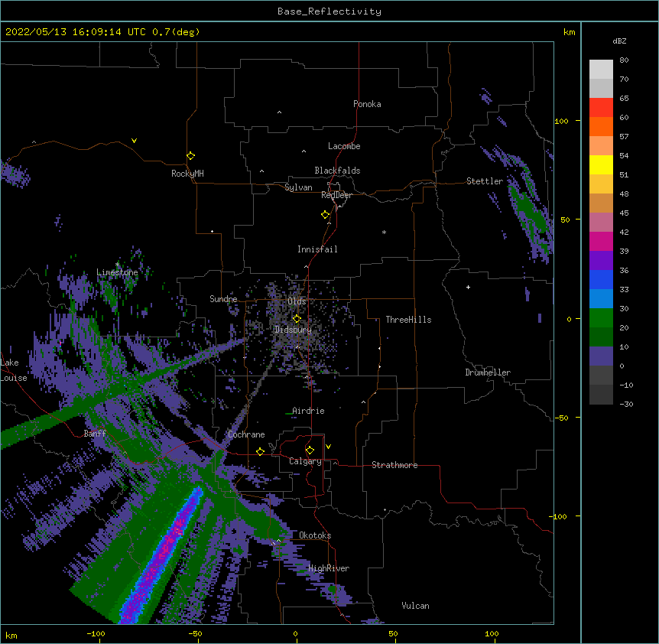Click the Stettler town label
The width and height of the screenshot is (659, 644).
pyautogui.click(x=485, y=181)
